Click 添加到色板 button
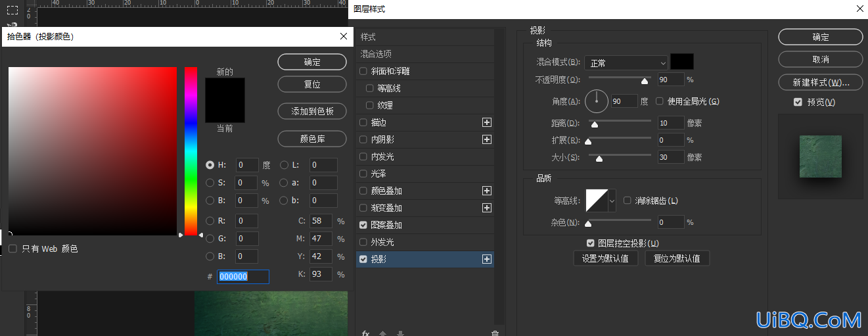The image size is (868, 336). pos(312,111)
